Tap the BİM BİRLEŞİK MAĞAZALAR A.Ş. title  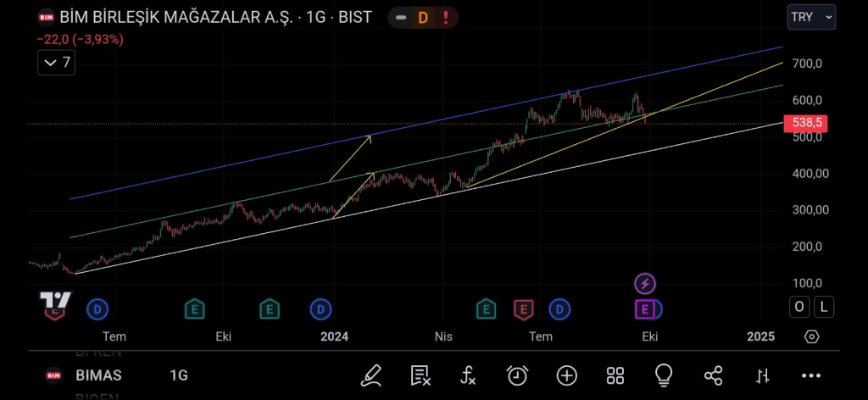(x=178, y=17)
